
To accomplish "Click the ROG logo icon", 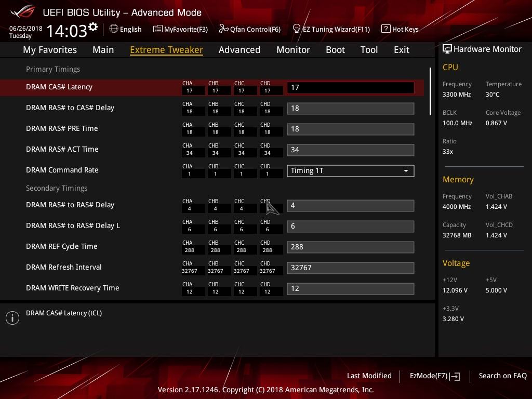I will point(22,12).
